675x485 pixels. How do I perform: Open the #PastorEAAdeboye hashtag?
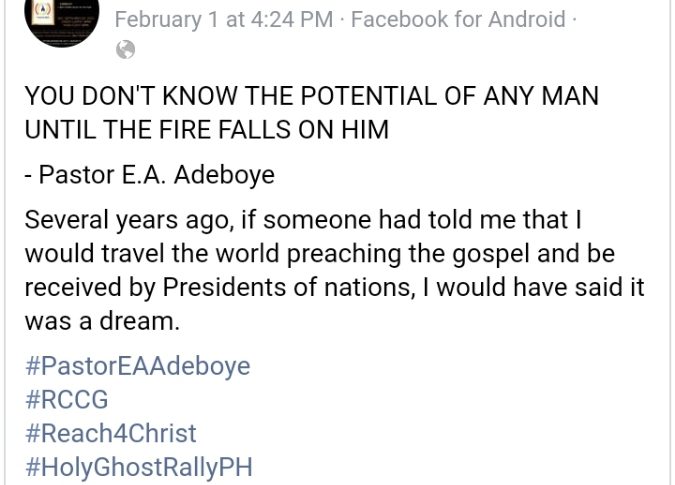[137, 365]
